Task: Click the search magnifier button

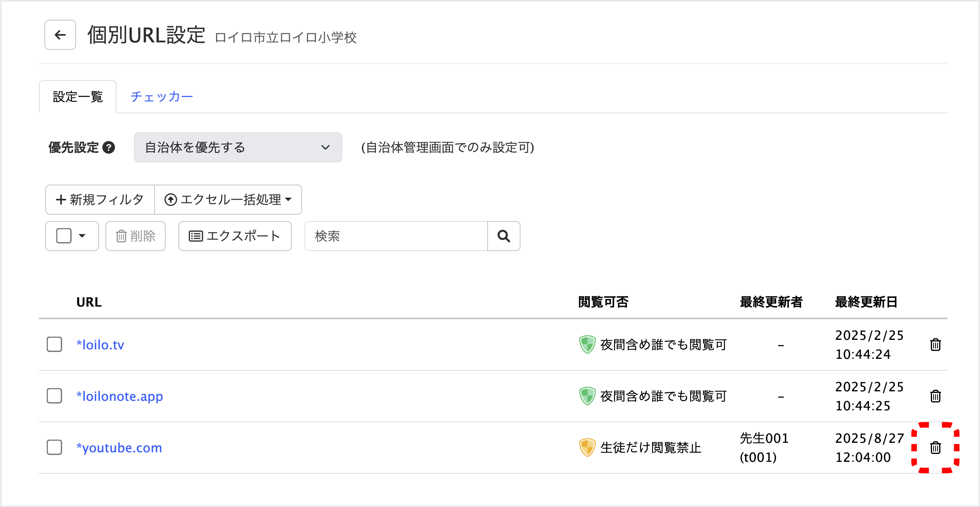Action: pos(503,236)
